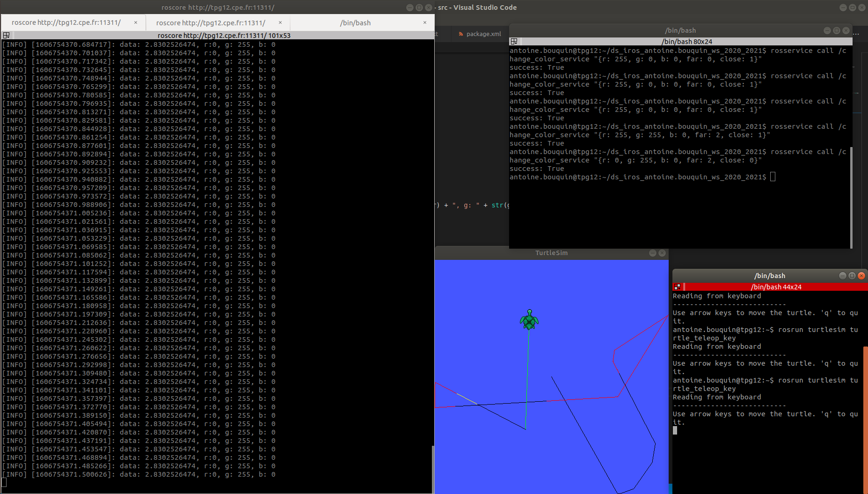Click orange scrollbar of teleop terminal
This screenshot has height=494, width=868.
click(x=866, y=419)
